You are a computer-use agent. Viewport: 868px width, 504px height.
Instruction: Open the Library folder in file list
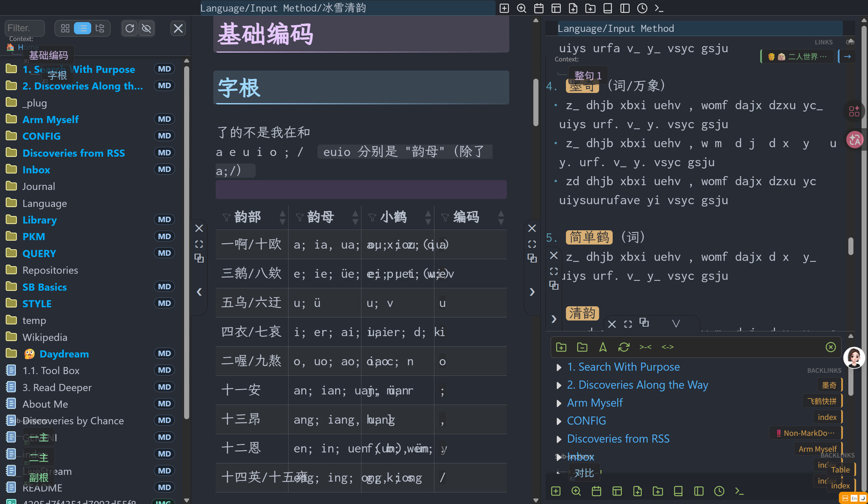[40, 220]
